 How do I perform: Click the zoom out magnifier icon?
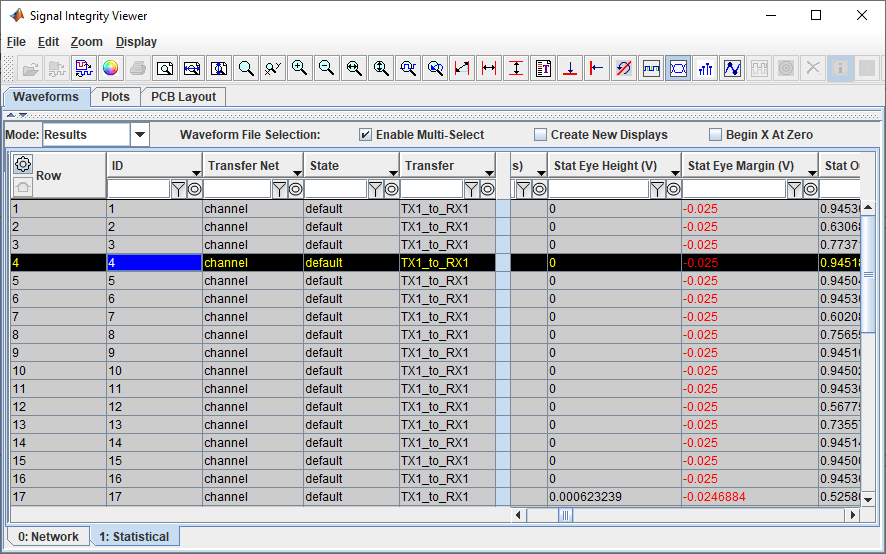[x=326, y=69]
